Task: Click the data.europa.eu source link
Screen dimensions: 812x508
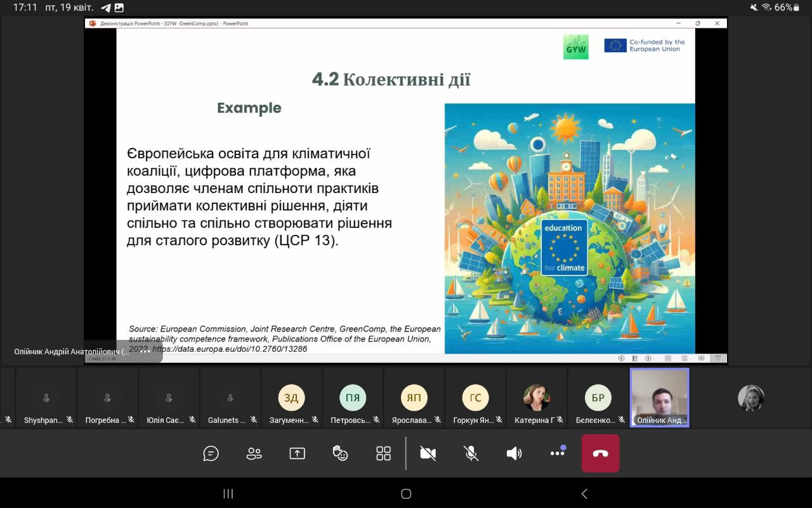Action: click(x=230, y=349)
